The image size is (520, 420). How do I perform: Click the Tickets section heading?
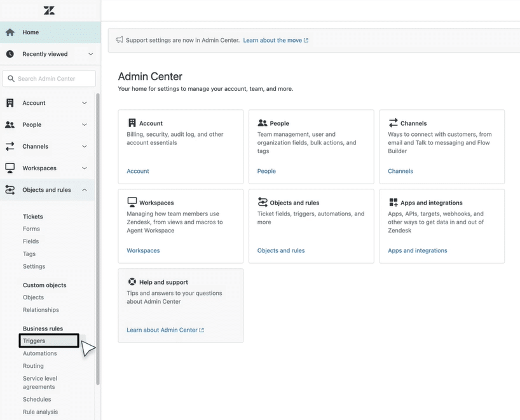(x=33, y=217)
